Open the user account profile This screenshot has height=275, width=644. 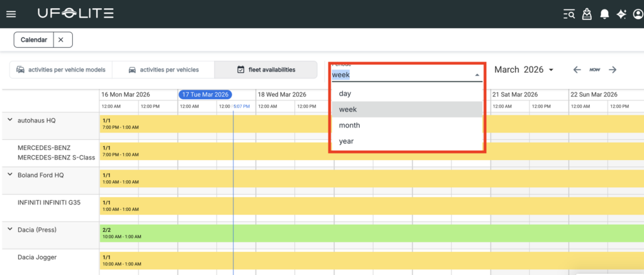[638, 14]
